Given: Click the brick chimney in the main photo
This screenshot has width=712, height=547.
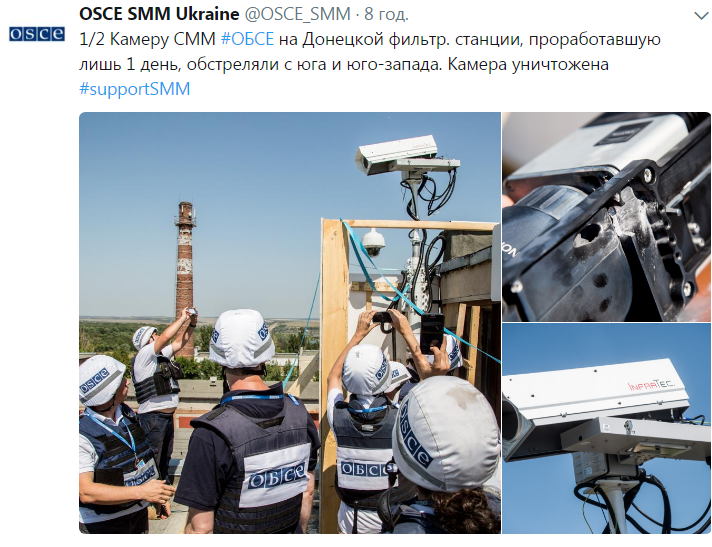Looking at the screenshot, I should [x=185, y=277].
